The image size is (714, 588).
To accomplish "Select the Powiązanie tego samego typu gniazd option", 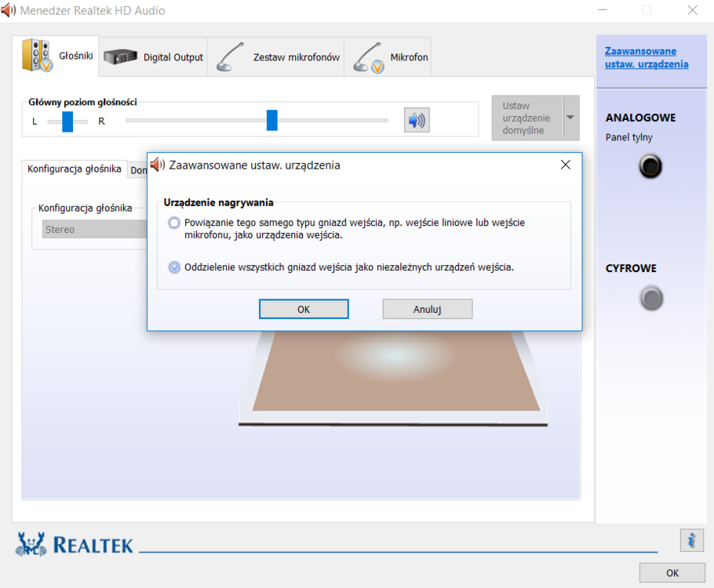I will [x=174, y=223].
